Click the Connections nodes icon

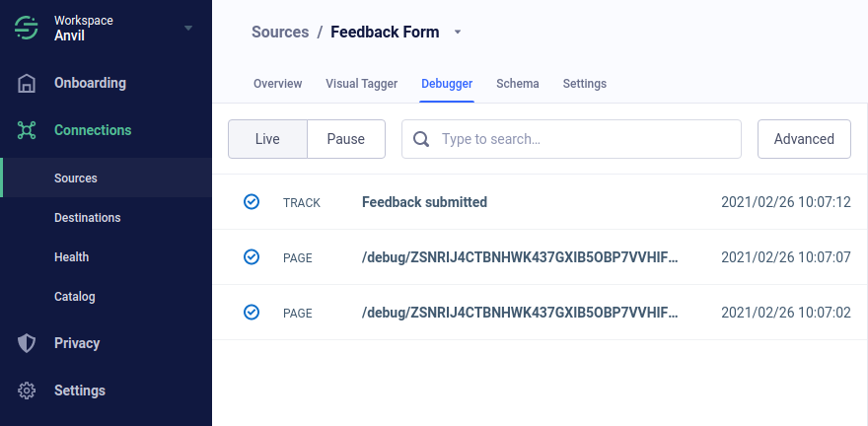(x=27, y=130)
